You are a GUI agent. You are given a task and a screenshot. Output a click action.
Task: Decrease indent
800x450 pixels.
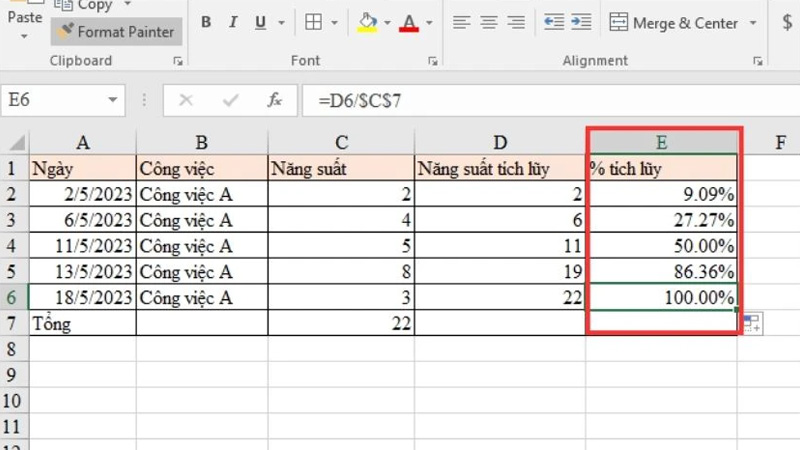(x=554, y=22)
